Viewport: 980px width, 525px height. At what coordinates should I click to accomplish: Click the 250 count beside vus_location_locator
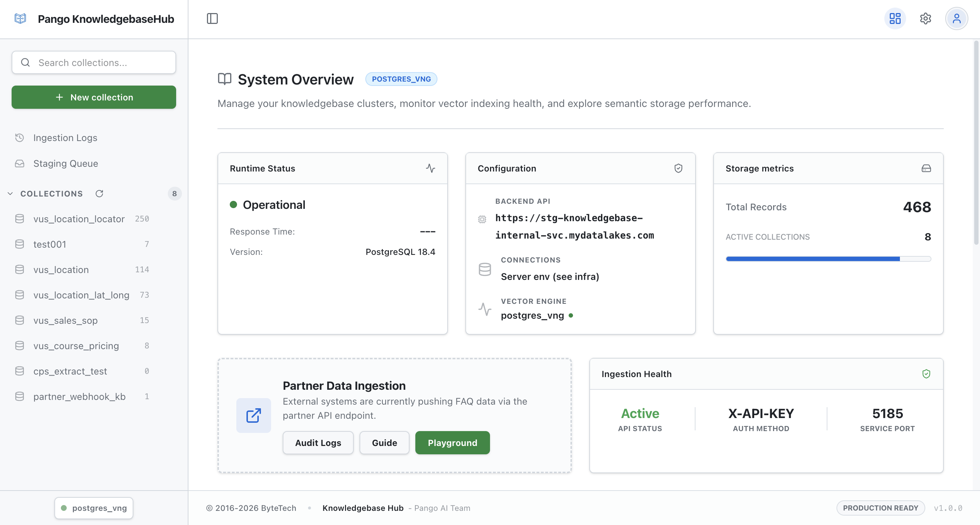click(x=142, y=219)
